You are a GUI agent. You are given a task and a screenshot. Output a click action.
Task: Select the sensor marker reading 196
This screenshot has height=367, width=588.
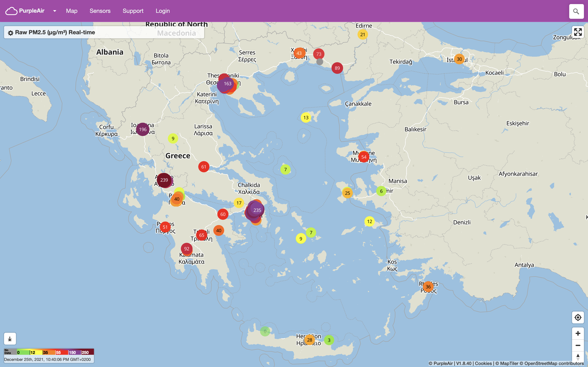coord(143,129)
